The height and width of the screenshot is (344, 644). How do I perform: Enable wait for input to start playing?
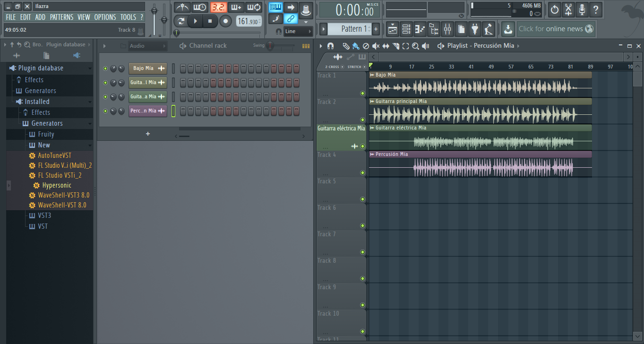click(x=199, y=7)
